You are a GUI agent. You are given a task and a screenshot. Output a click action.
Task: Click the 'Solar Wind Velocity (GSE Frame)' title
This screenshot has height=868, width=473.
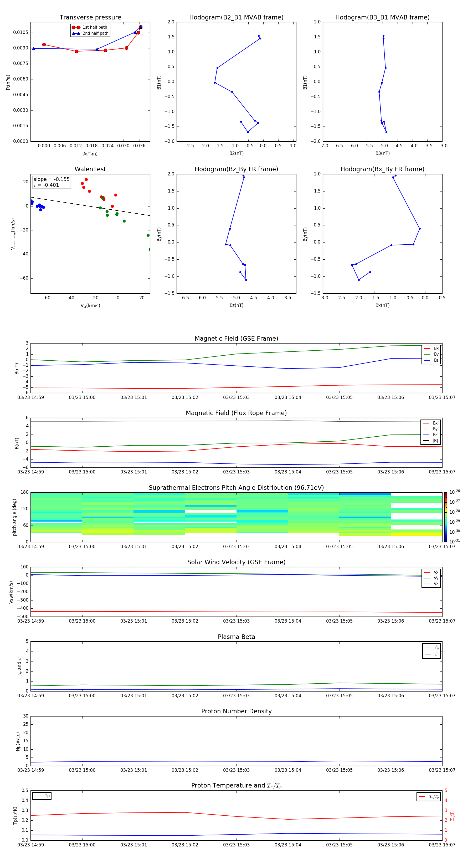(x=236, y=562)
